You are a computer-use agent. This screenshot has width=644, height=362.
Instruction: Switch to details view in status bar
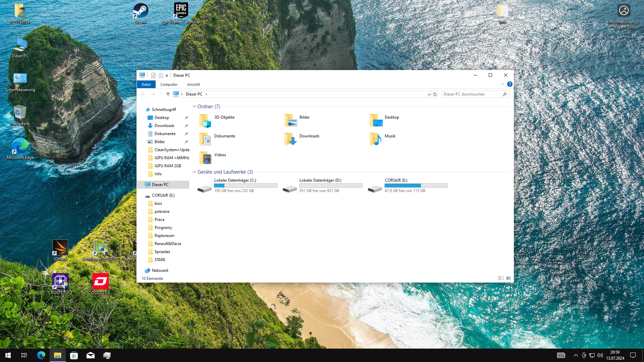(501, 278)
